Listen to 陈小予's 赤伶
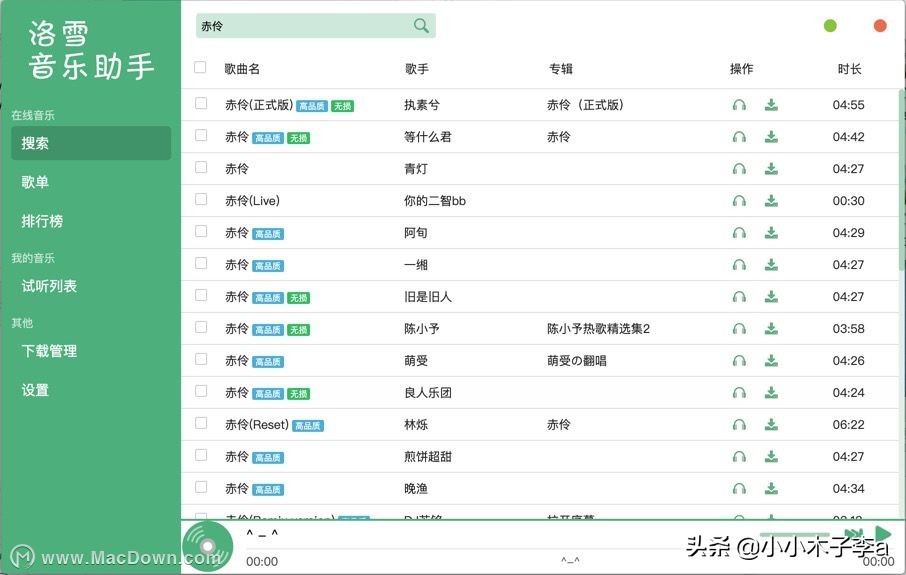Screen dimensions: 906x575 (x=739, y=329)
